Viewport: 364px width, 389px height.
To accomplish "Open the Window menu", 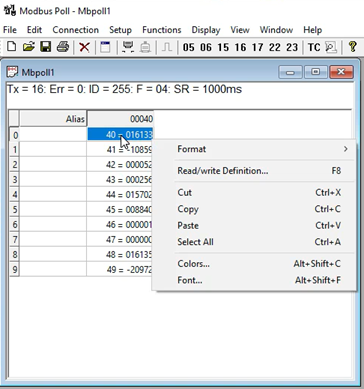I will (x=276, y=30).
